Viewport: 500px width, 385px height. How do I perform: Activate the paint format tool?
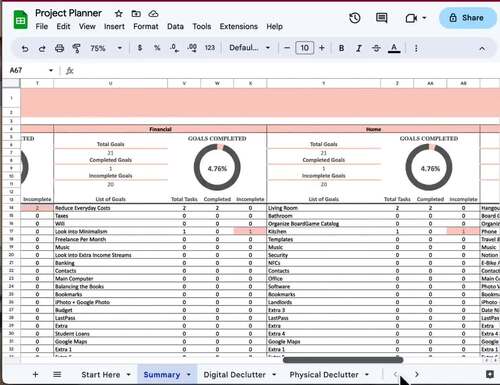76,49
